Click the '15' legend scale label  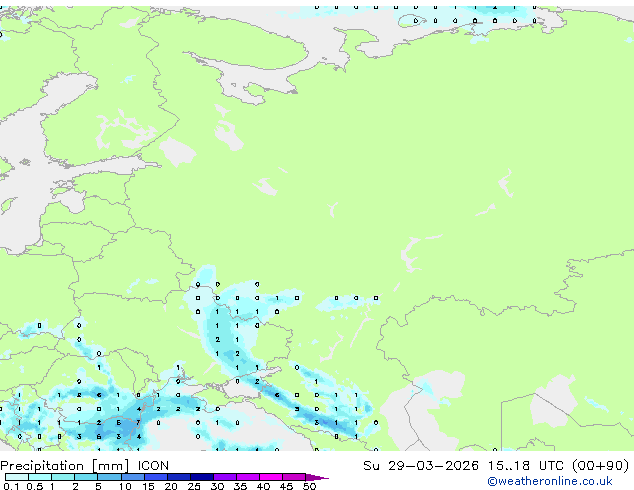point(148,486)
